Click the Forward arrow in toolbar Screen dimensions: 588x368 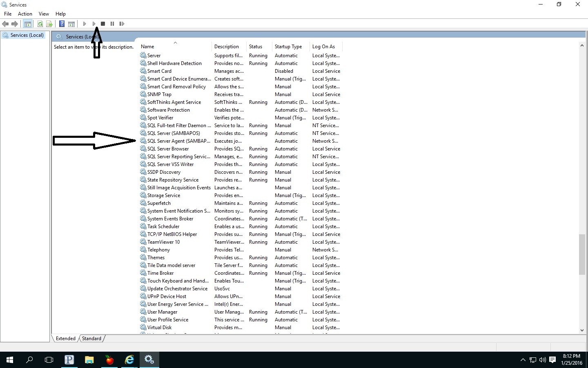pyautogui.click(x=15, y=24)
